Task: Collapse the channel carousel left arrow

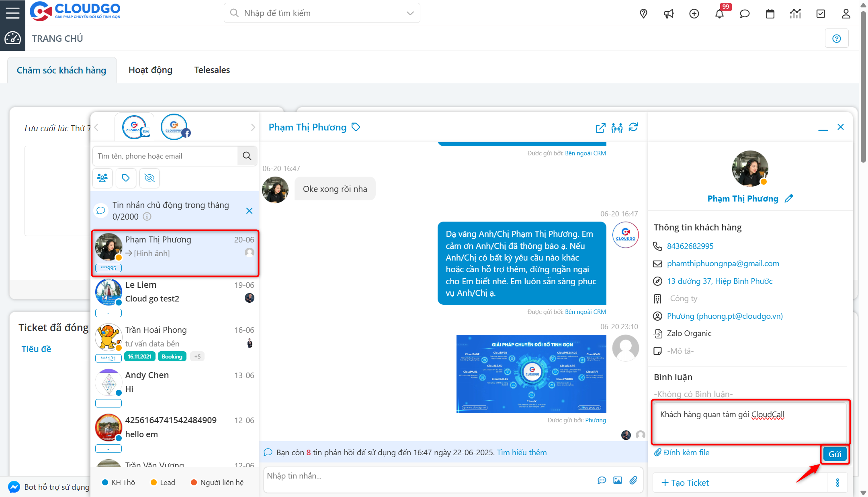Action: [96, 127]
